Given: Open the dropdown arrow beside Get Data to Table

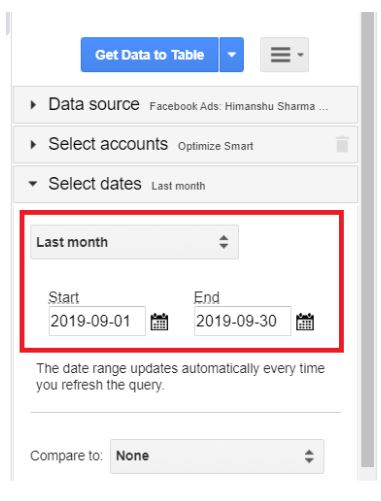Looking at the screenshot, I should click(232, 55).
